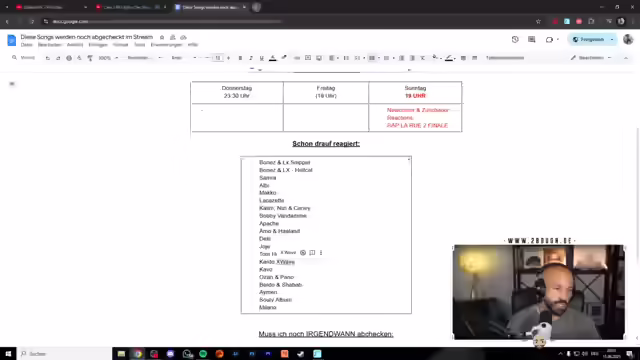640x360 pixels.
Task: Click the document title text
Action: 87,37
